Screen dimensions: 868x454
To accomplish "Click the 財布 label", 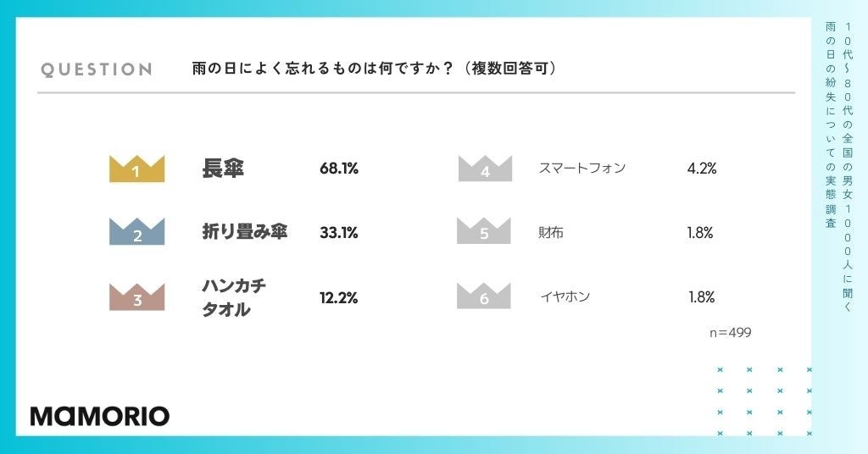I will 551,232.
